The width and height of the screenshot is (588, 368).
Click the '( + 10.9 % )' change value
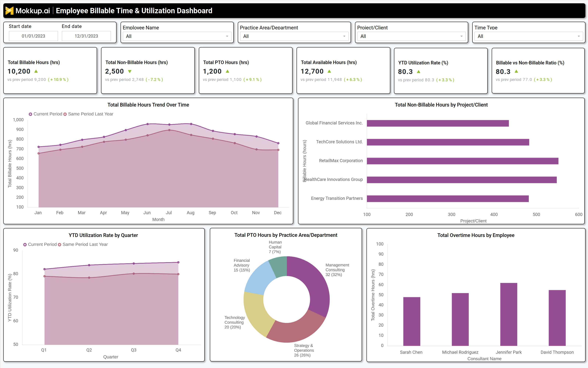pos(58,80)
